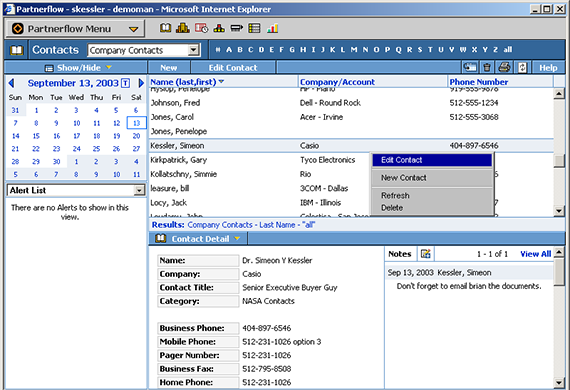Open the Companies buildings icon

pos(183,28)
